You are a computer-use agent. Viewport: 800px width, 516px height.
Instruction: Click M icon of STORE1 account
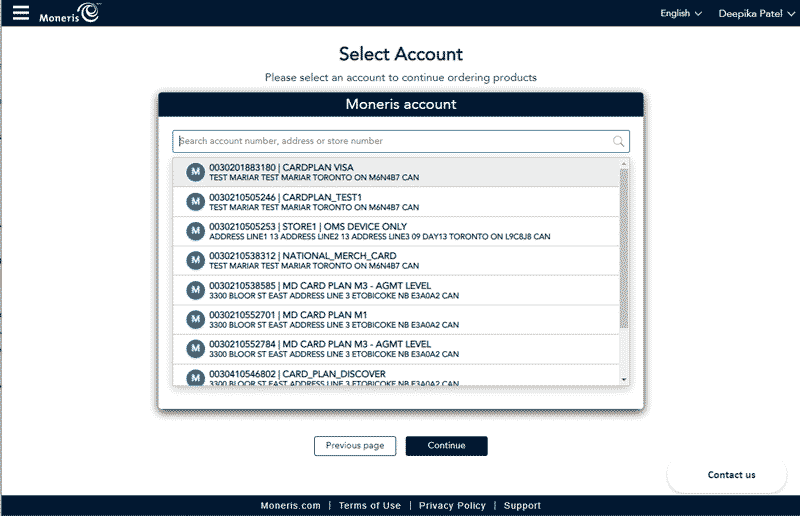tap(195, 231)
